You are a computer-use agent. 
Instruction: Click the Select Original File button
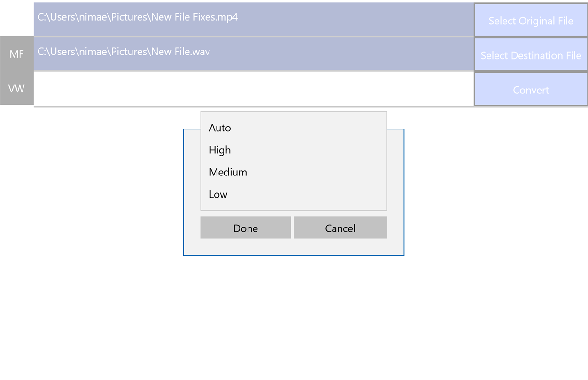pos(531,21)
